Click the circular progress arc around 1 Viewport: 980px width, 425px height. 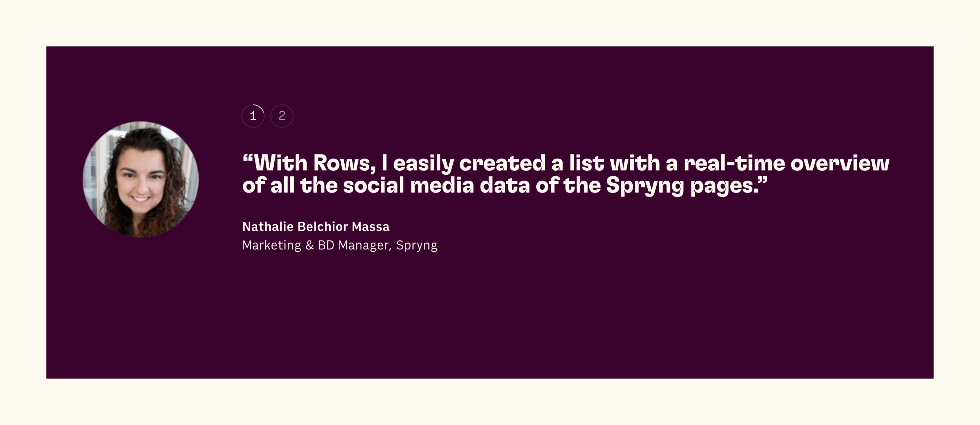(x=261, y=108)
